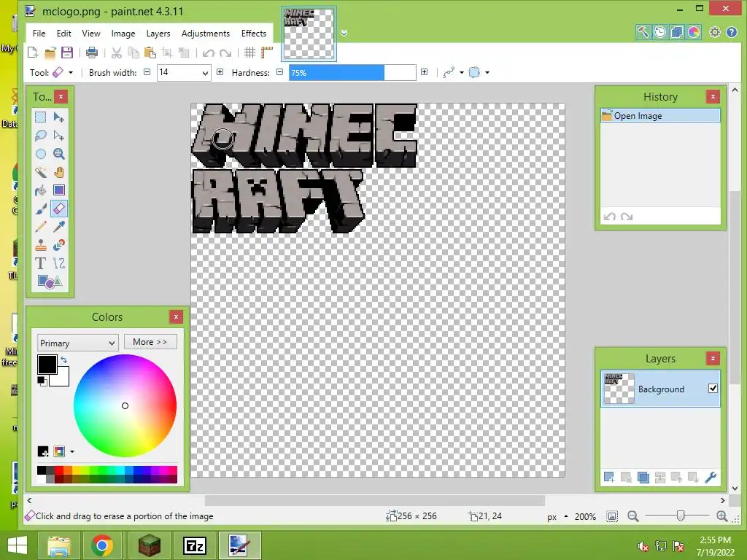Viewport: 747px width, 560px height.
Task: Select the Text tool
Action: 41,263
